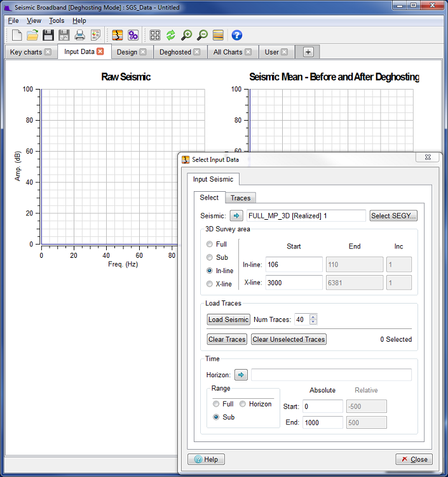Click the four-squares chart layout icon
Viewport: 448px width, 477px height.
point(155,35)
